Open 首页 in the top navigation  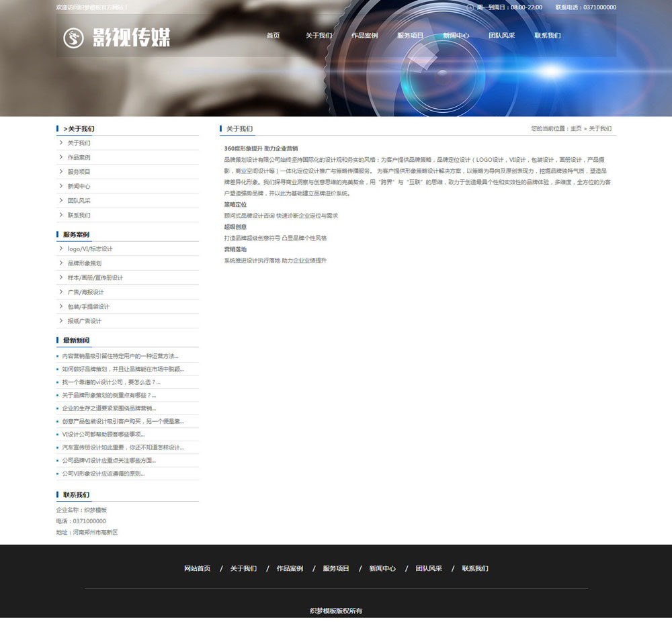pos(273,36)
